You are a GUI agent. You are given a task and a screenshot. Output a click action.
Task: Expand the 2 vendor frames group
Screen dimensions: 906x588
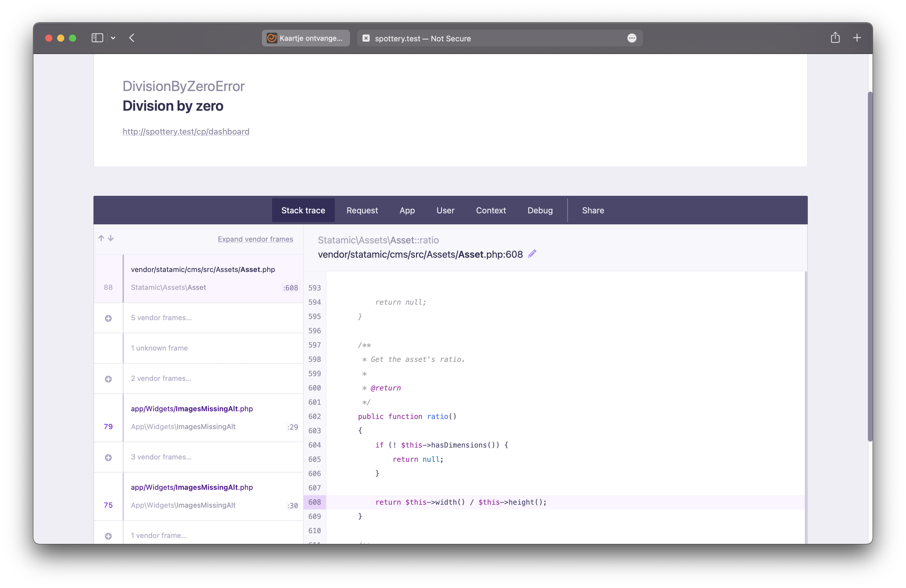[x=109, y=379]
